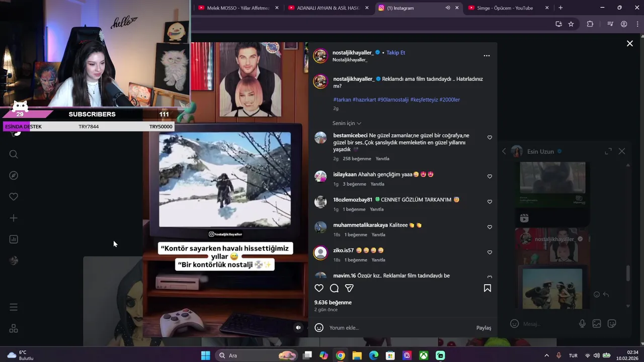Click the chat panel vertical scrollbar thumb
The width and height of the screenshot is (644, 362).
tap(628, 273)
